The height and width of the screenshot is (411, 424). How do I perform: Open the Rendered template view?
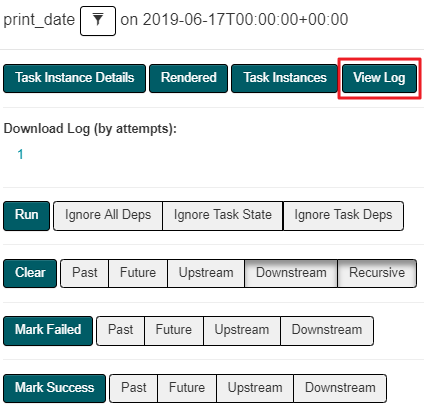click(x=188, y=78)
